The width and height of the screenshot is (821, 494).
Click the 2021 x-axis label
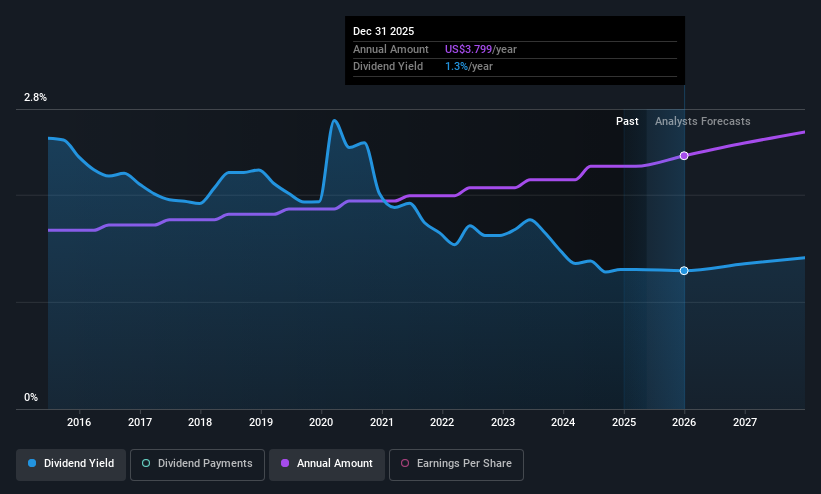(382, 422)
